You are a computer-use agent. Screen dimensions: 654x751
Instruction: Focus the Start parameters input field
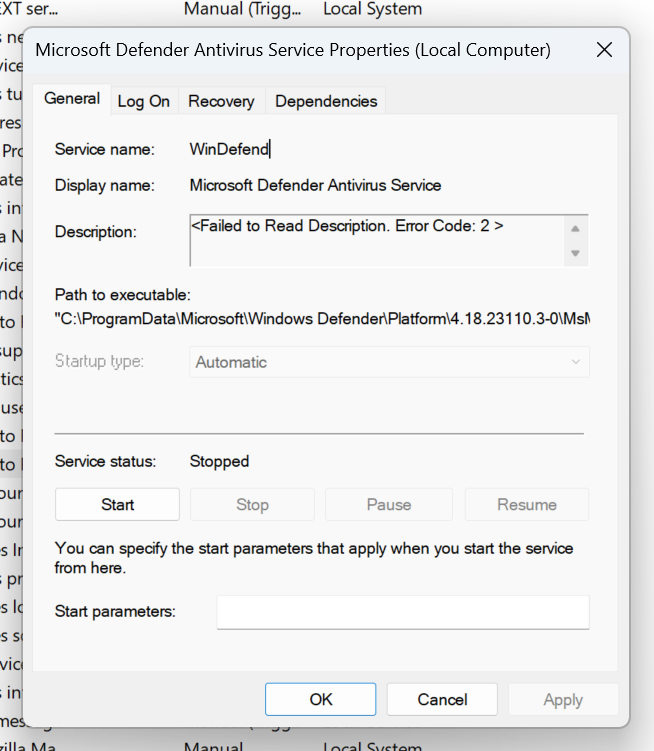402,612
